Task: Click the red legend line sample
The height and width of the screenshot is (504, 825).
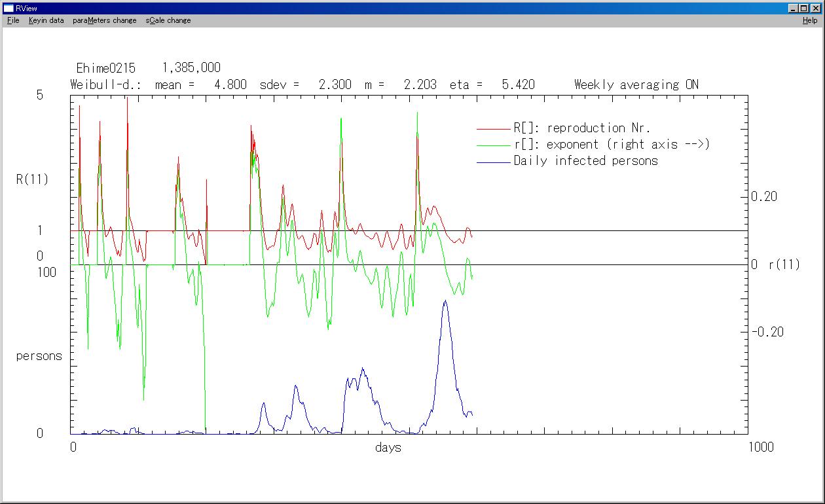Action: click(494, 129)
